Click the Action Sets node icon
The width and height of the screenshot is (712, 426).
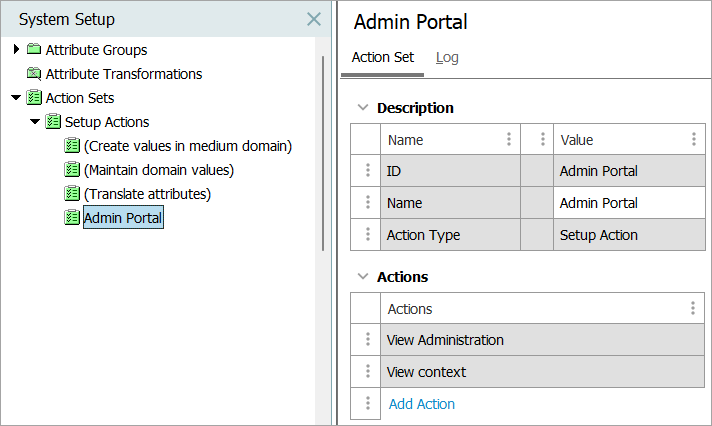tap(34, 98)
